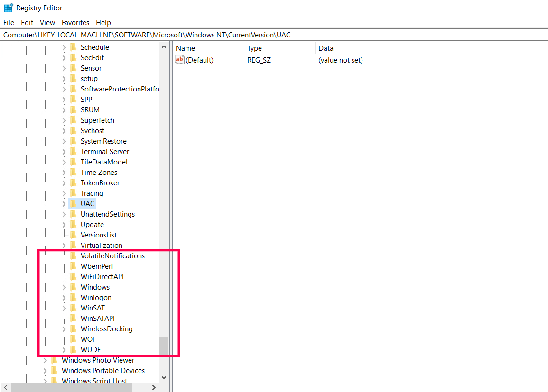Click the VersionsList folder icon
548x392 pixels.
coord(73,235)
